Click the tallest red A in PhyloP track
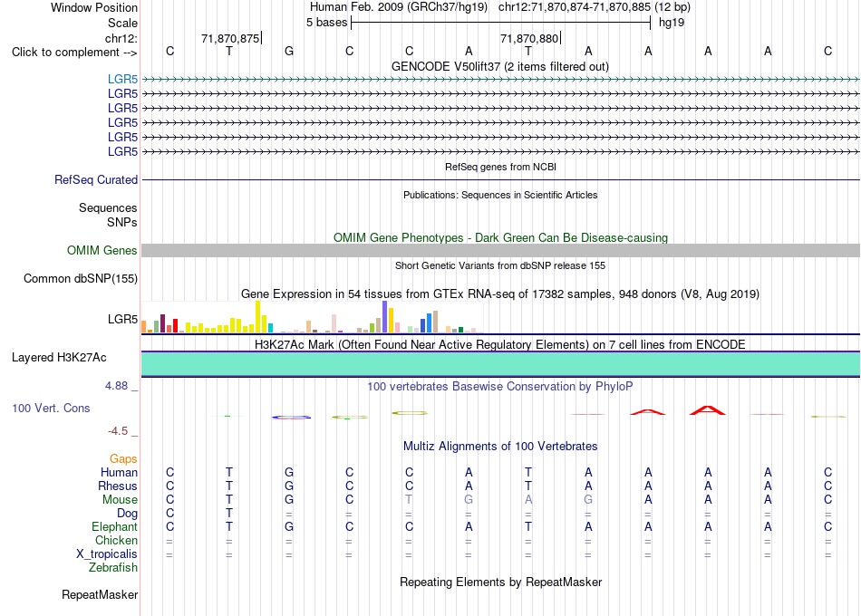 pyautogui.click(x=708, y=410)
